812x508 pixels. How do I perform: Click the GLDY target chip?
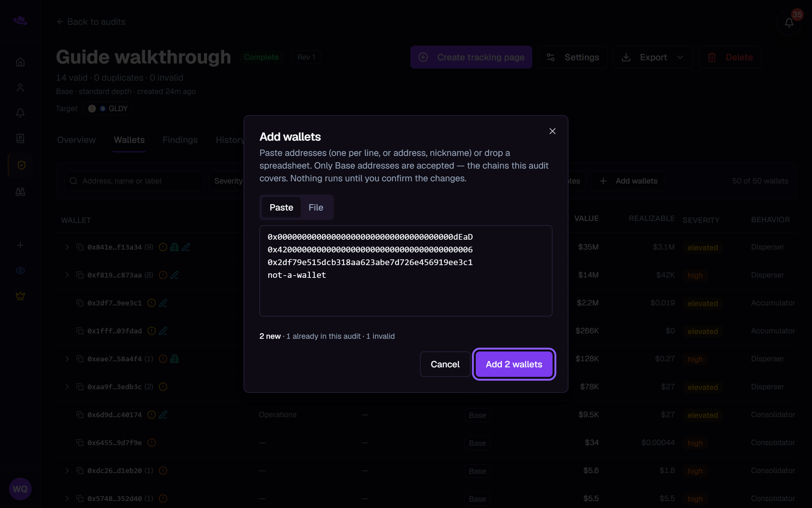(x=108, y=109)
